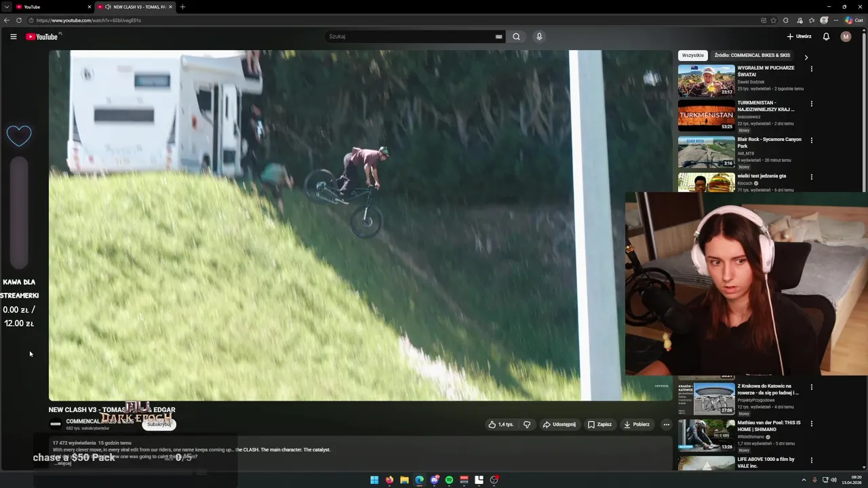The image size is (868, 488).
Task: Open Mathieu van der Poel thumbnail
Action: (x=706, y=436)
